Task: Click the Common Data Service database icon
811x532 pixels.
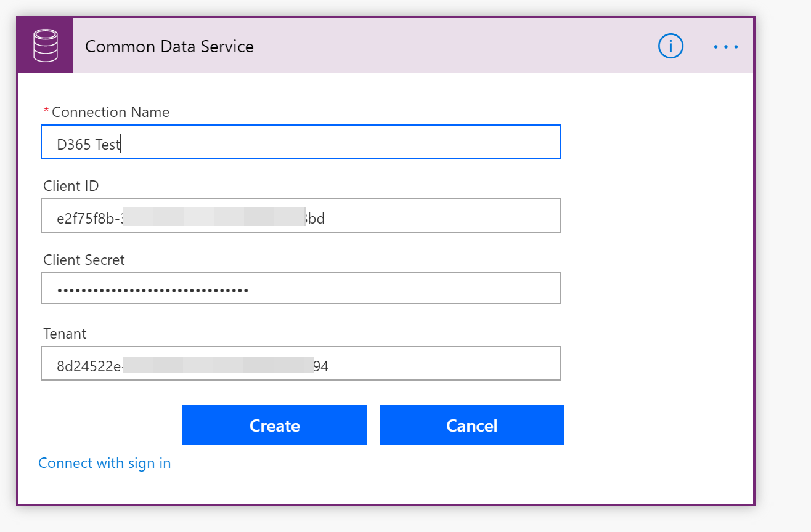Action: point(45,46)
